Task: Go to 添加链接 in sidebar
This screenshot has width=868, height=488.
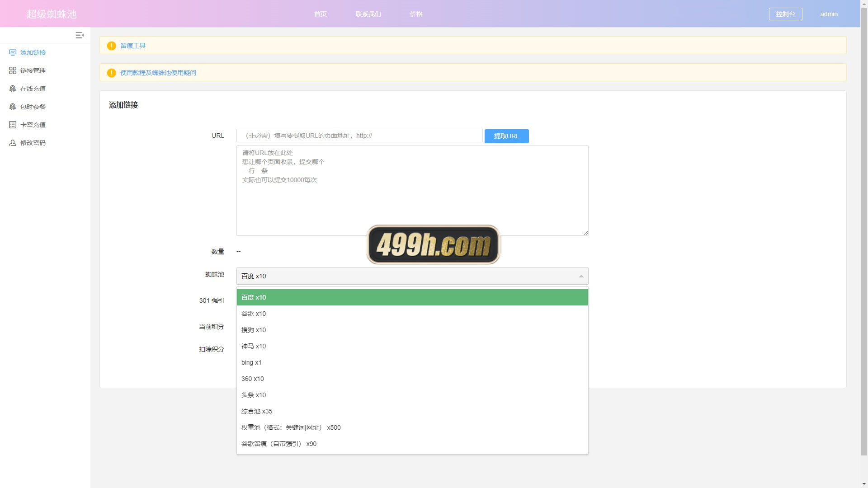Action: (x=33, y=52)
